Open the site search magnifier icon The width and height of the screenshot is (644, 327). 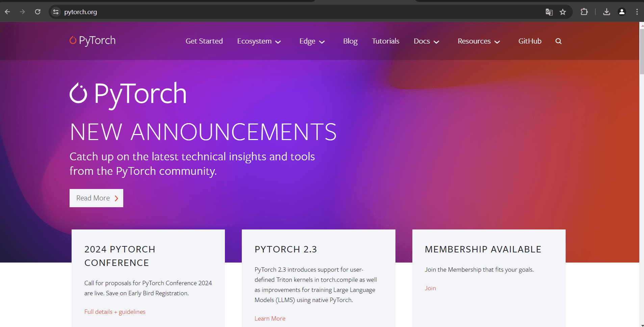[x=559, y=41]
